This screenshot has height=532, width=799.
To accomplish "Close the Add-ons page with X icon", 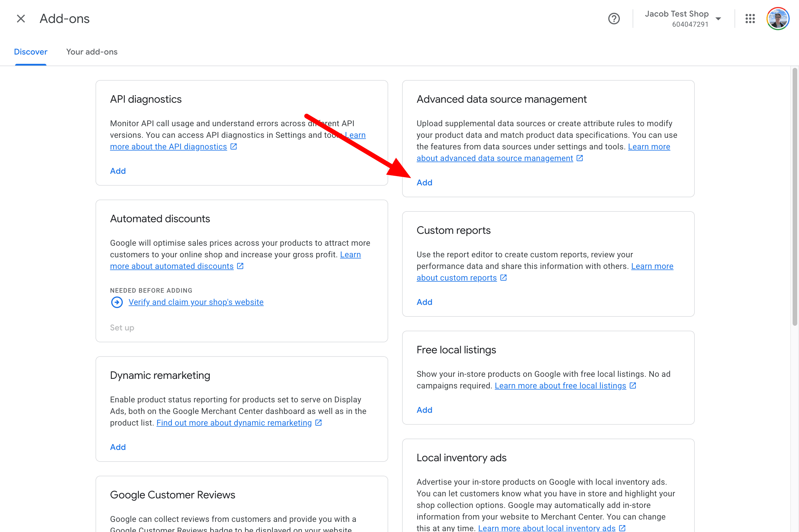I will click(x=21, y=19).
